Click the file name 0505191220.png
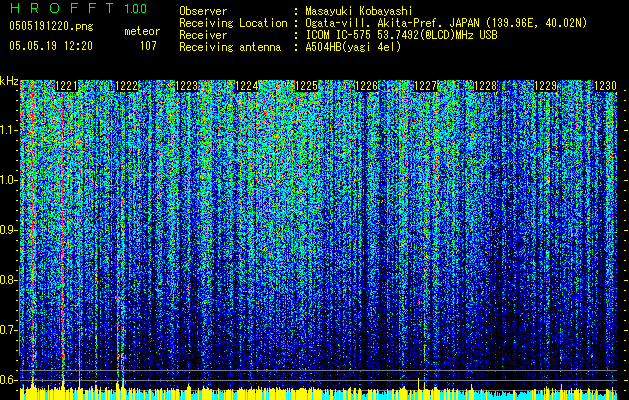 (x=51, y=26)
